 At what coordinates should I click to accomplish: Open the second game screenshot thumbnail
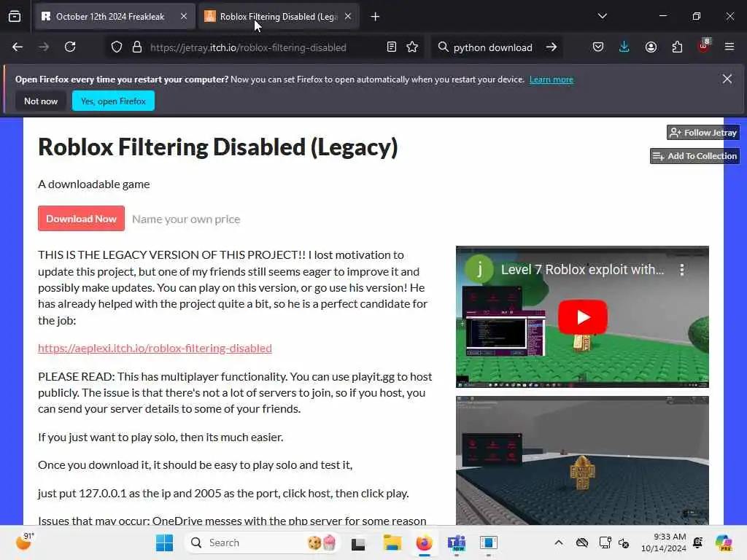(582, 461)
